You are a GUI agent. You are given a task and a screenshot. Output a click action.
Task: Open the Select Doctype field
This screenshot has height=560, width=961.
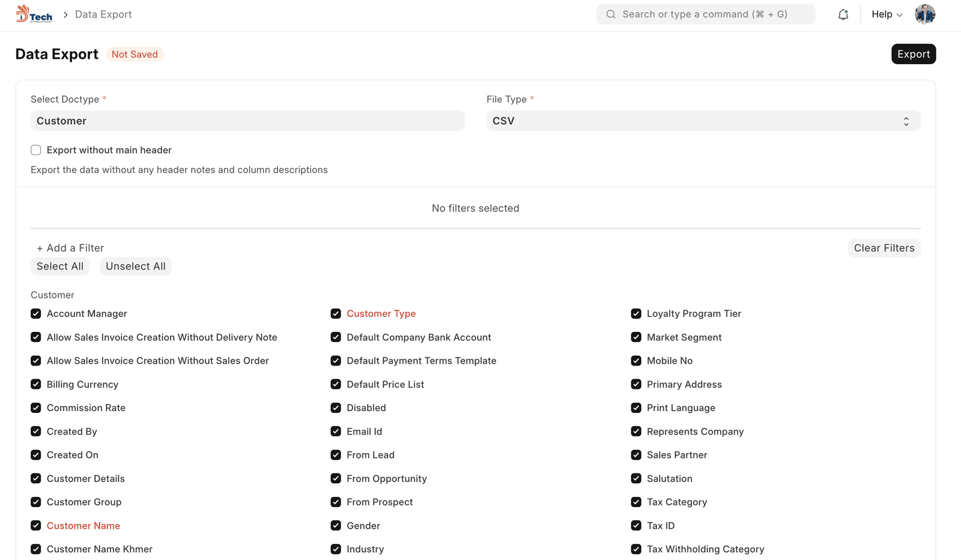[x=247, y=121]
